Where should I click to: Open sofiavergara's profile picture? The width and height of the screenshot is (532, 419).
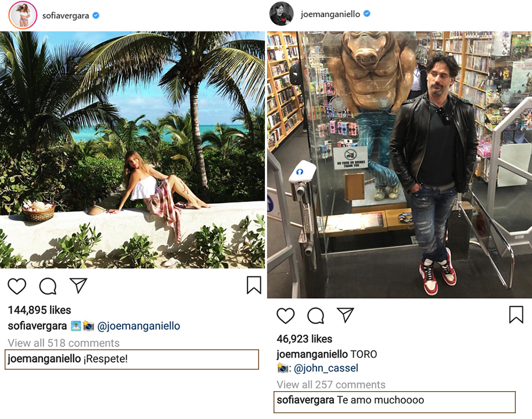pos(23,15)
